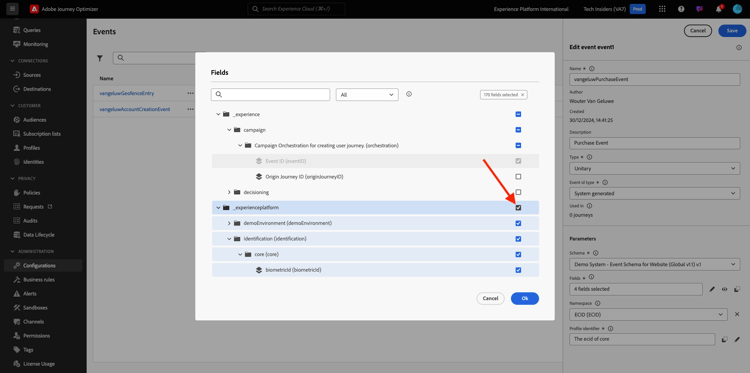The width and height of the screenshot is (750, 373).
Task: Collapse the core (core) folder chevron
Action: pos(240,254)
